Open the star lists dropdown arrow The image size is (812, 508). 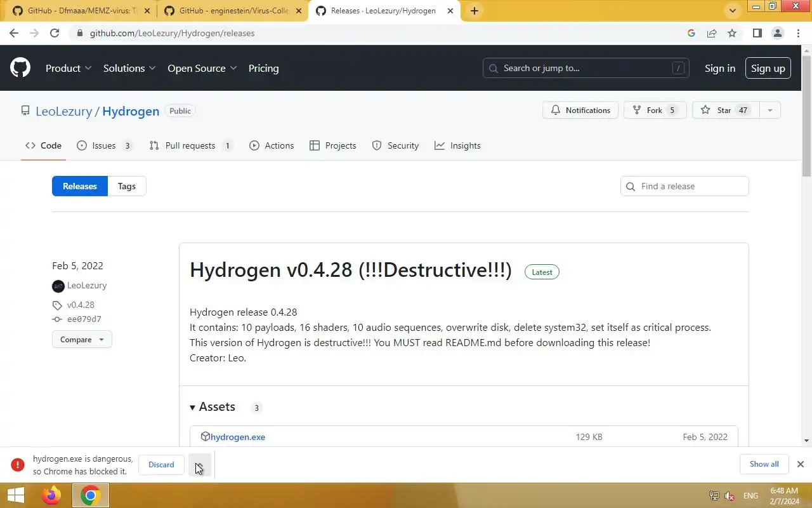(770, 110)
